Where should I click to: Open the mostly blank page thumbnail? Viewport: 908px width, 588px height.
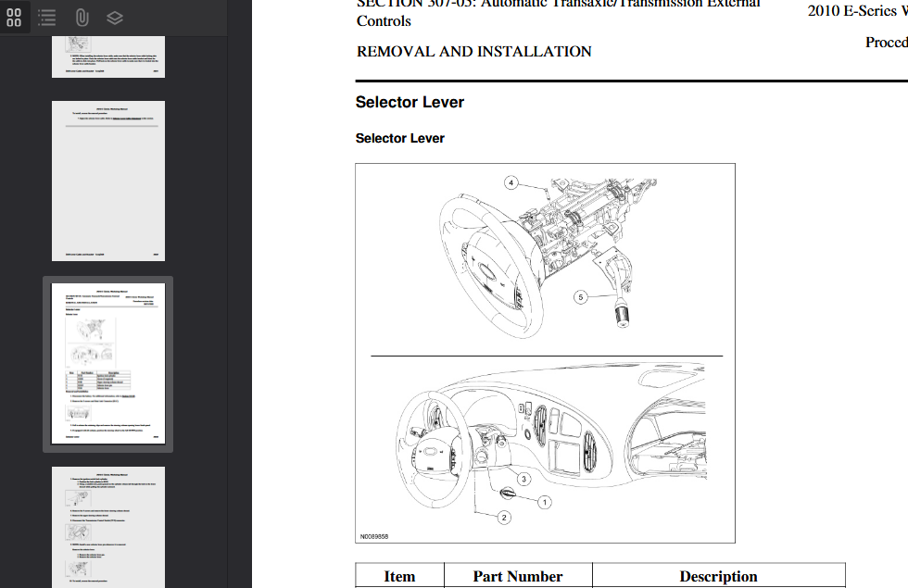(x=108, y=181)
